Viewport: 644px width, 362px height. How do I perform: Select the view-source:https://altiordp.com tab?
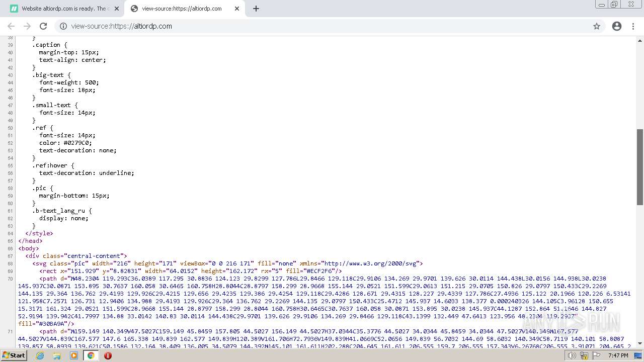point(184,9)
